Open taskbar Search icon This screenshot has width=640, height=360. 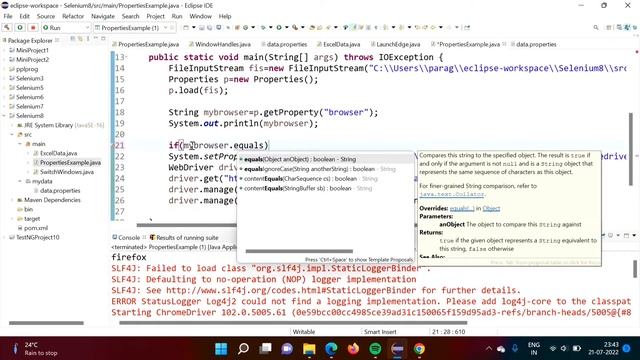tap(243, 349)
